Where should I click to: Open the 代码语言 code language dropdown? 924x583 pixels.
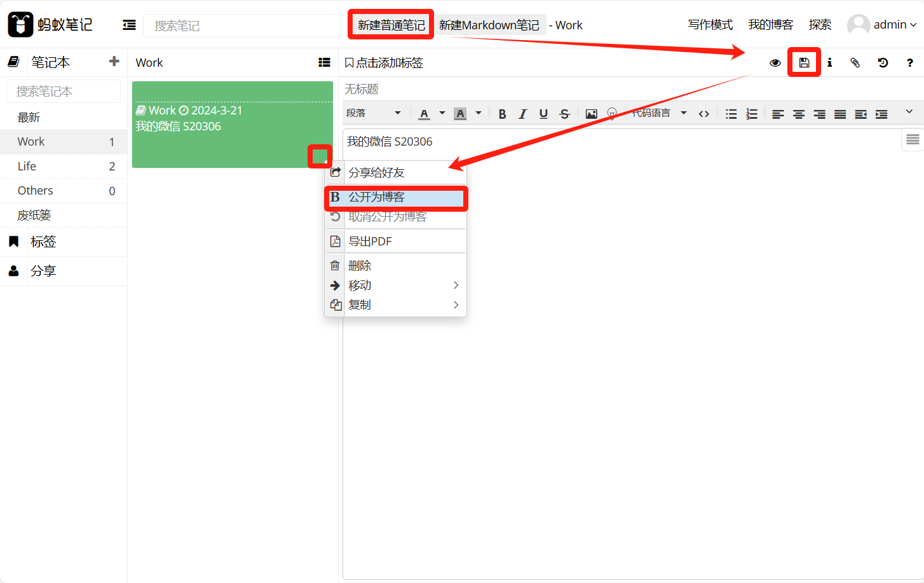coord(659,113)
